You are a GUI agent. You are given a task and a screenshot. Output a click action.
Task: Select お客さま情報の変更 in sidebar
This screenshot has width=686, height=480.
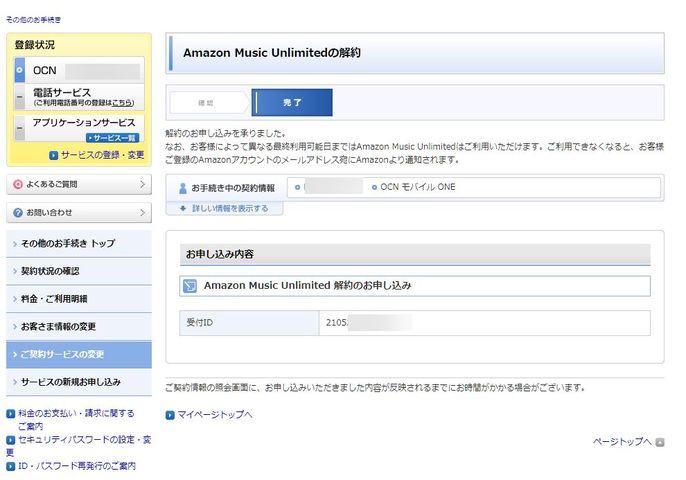coord(78,327)
